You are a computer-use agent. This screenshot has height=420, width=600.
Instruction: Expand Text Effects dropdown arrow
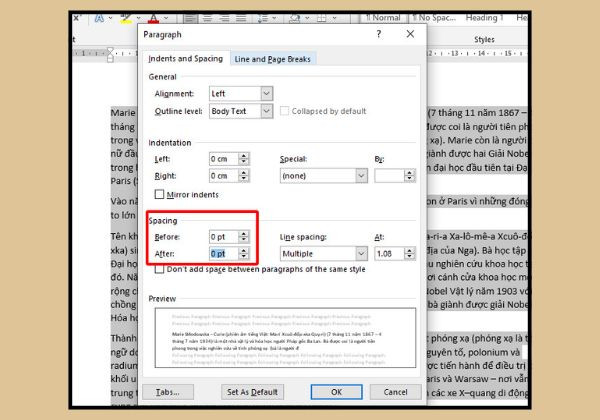point(110,18)
